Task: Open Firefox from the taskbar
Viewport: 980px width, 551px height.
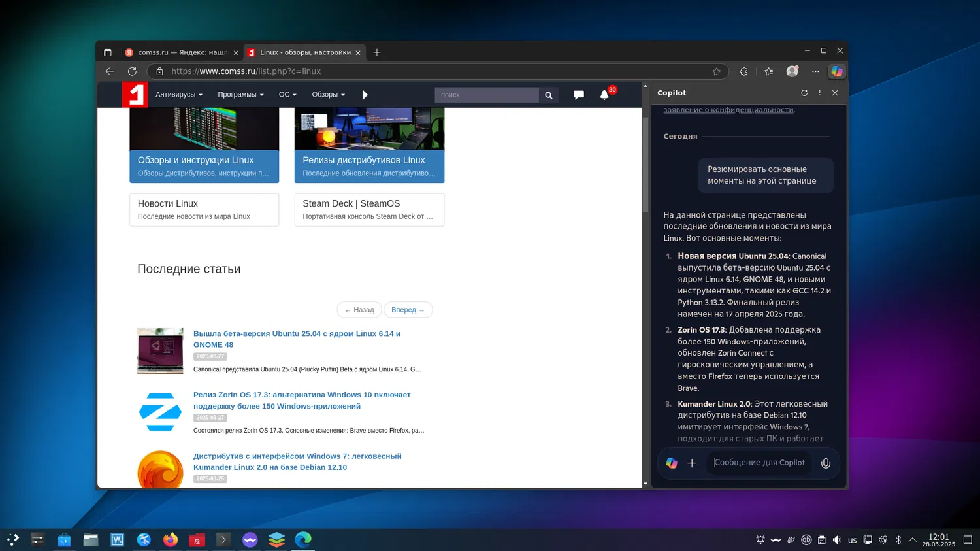Action: 171,539
